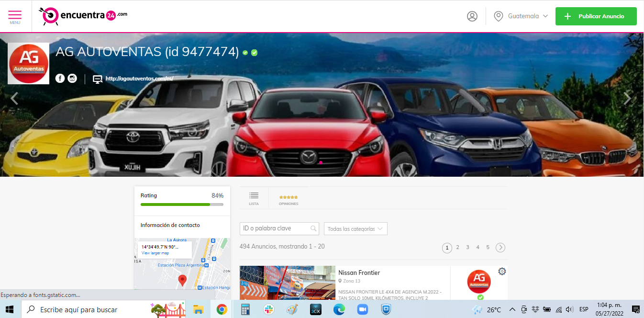The image size is (644, 318).
Task: Click the 26°C weather widget in taskbar
Action: (x=487, y=310)
